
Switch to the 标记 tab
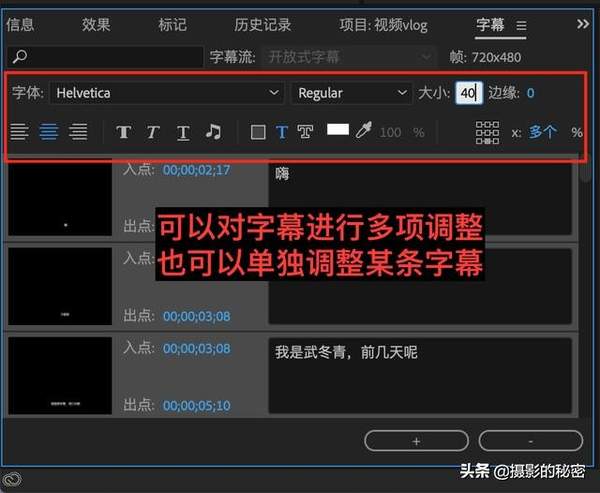click(x=173, y=25)
